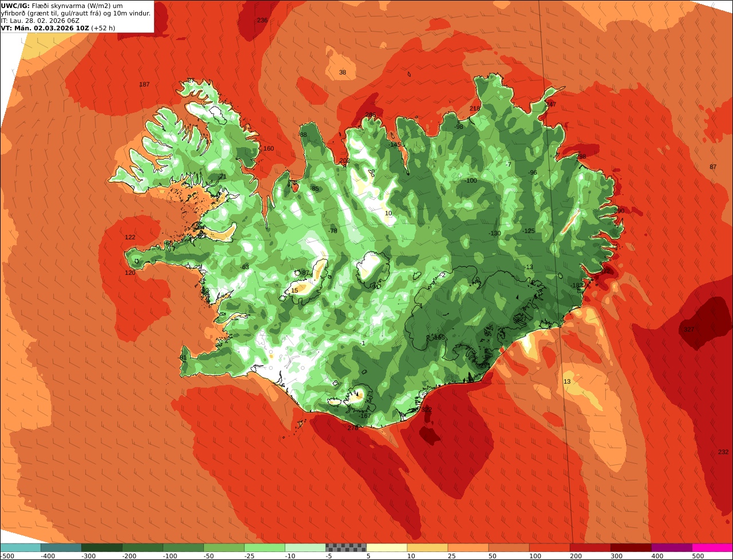Click the legend swatch between -50 and -25
Image resolution: width=733 pixels, height=560 pixels.
click(224, 548)
